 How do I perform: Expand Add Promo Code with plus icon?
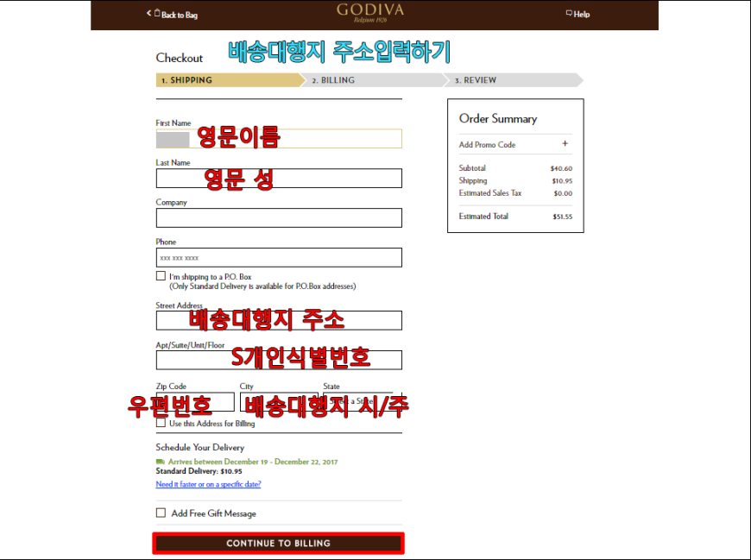(565, 143)
